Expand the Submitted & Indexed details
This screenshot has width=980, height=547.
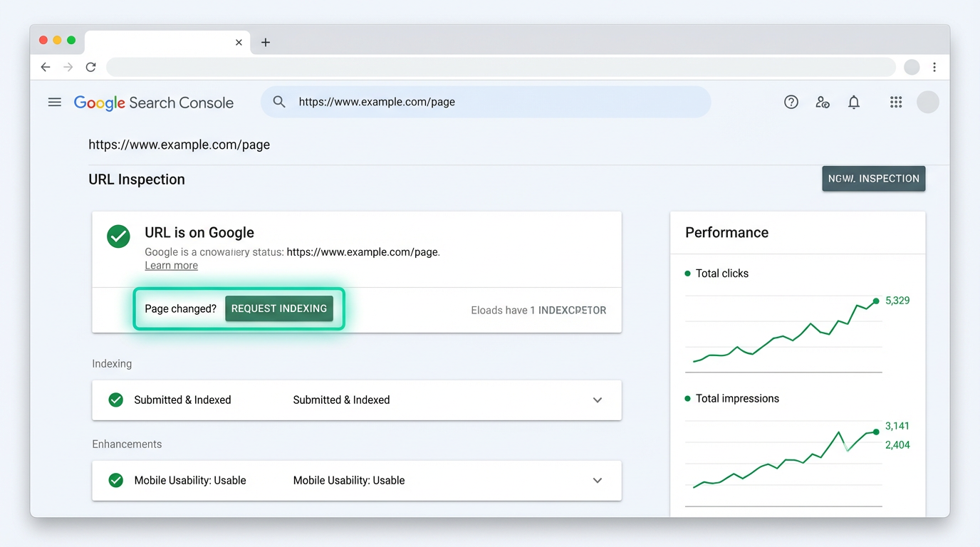[x=598, y=400]
